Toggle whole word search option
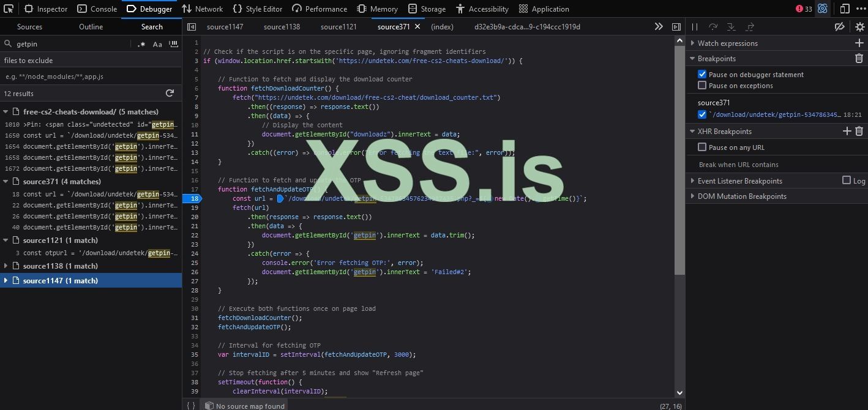868x410 pixels. pyautogui.click(x=173, y=44)
